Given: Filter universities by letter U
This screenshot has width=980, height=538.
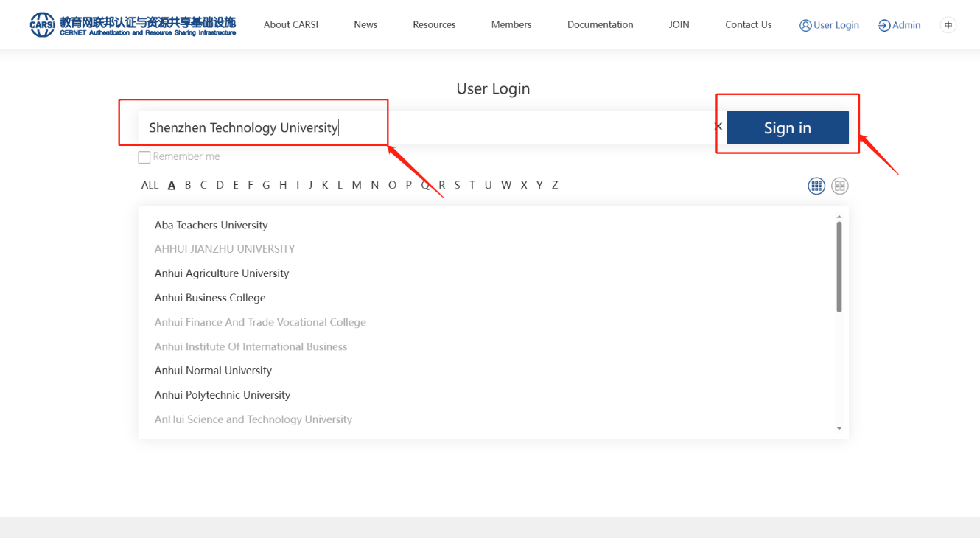Looking at the screenshot, I should [x=488, y=185].
